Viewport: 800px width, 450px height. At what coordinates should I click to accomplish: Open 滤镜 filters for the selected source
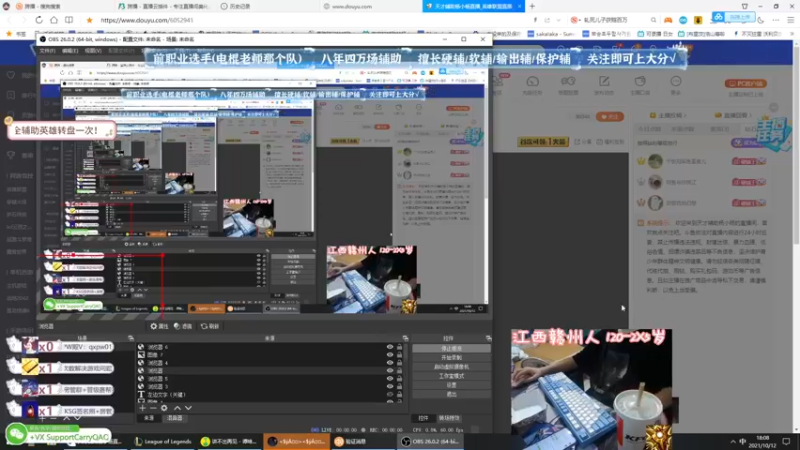pyautogui.click(x=183, y=326)
